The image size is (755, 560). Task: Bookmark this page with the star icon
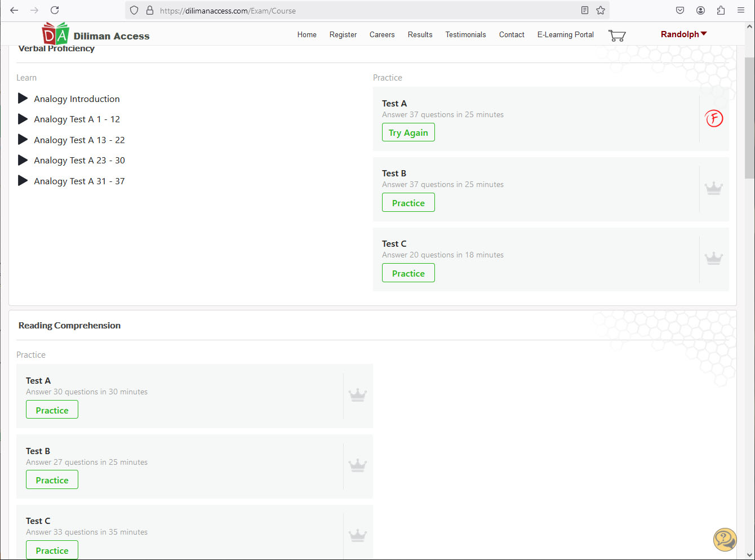pyautogui.click(x=601, y=10)
